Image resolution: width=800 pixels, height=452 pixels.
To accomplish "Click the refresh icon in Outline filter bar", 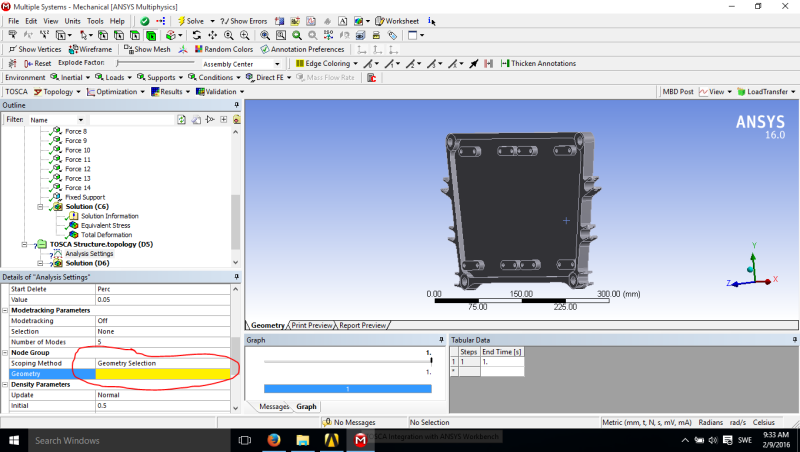I will click(181, 119).
